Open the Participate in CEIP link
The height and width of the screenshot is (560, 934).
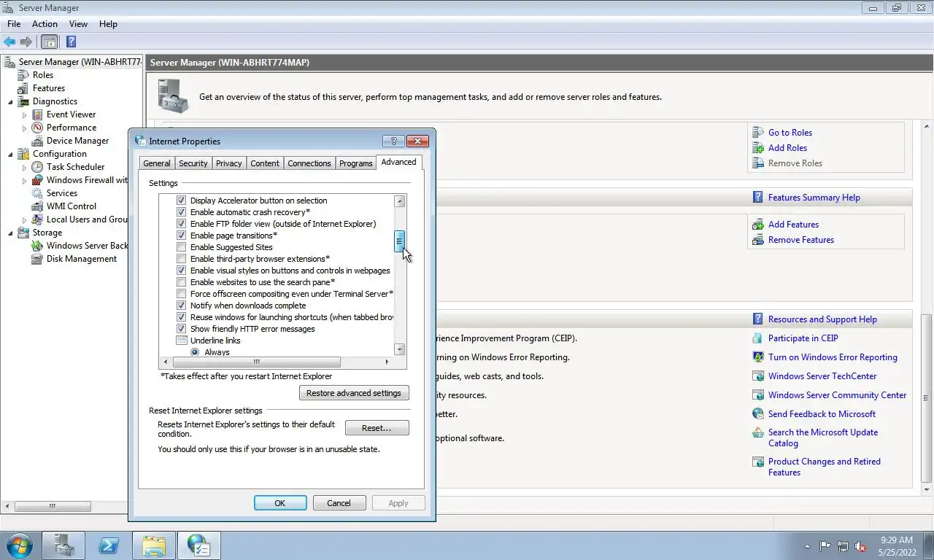click(803, 338)
